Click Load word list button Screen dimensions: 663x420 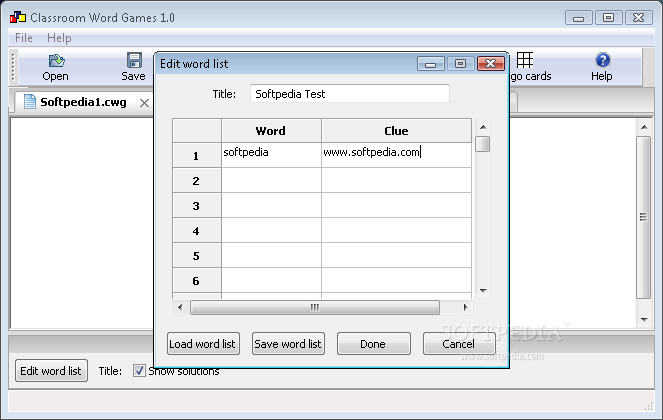[203, 343]
